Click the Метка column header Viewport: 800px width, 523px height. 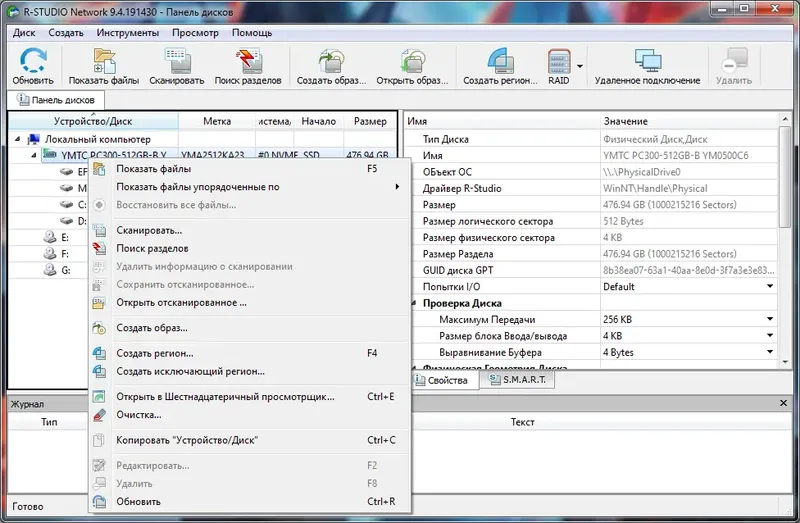click(217, 121)
